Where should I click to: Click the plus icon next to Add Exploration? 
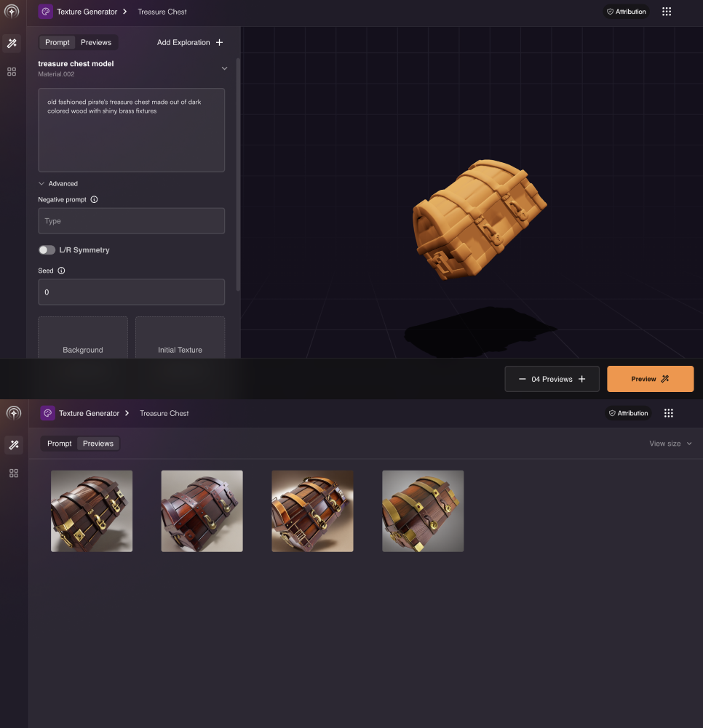coord(219,42)
